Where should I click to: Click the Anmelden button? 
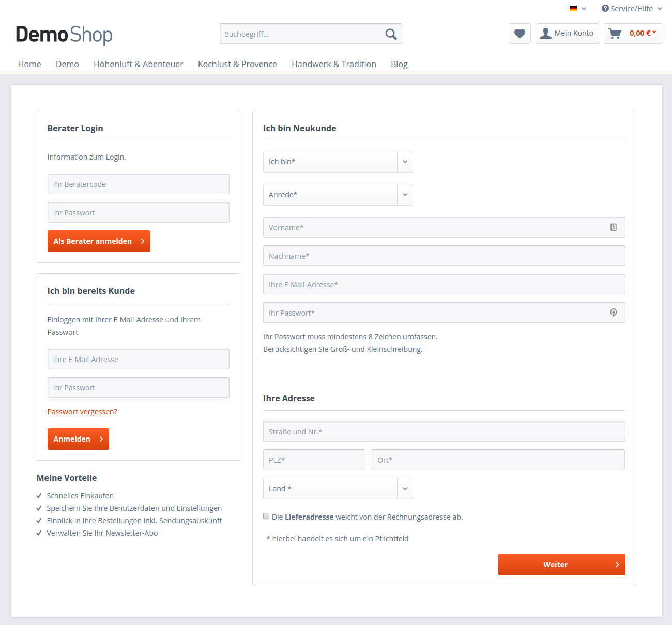(x=78, y=439)
